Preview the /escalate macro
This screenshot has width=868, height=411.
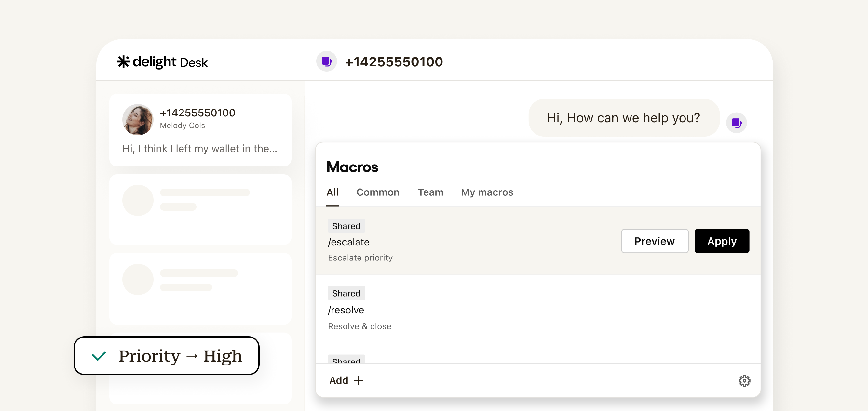tap(654, 241)
